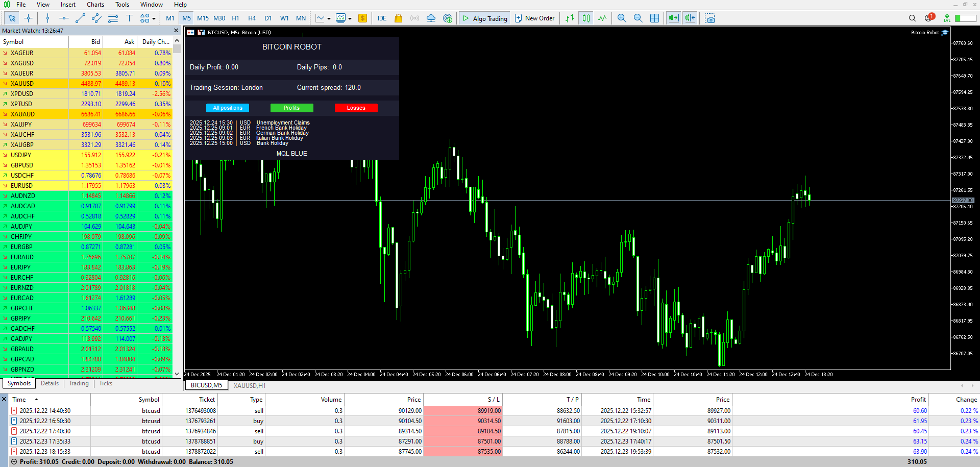Click the green radar plus icon
This screenshot has height=467, width=980.
pyautogui.click(x=448, y=18)
